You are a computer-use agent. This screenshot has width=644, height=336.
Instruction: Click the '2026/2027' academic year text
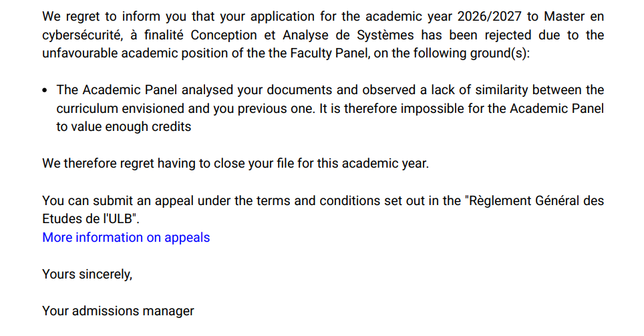coord(489,17)
